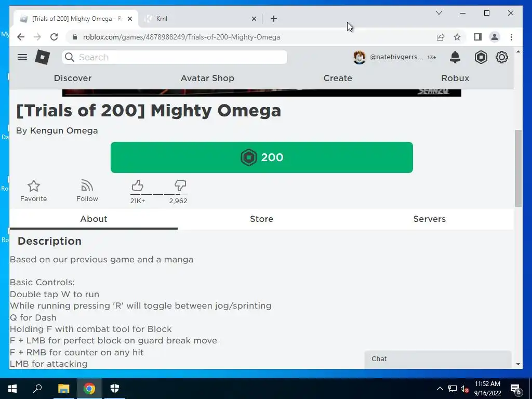This screenshot has width=532, height=399.
Task: Bookmark this page with the star
Action: click(457, 37)
